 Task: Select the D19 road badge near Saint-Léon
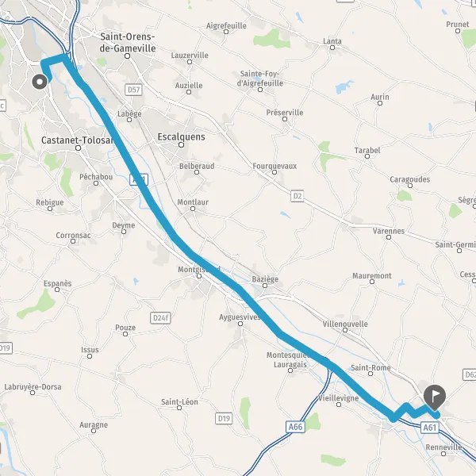pos(224,418)
